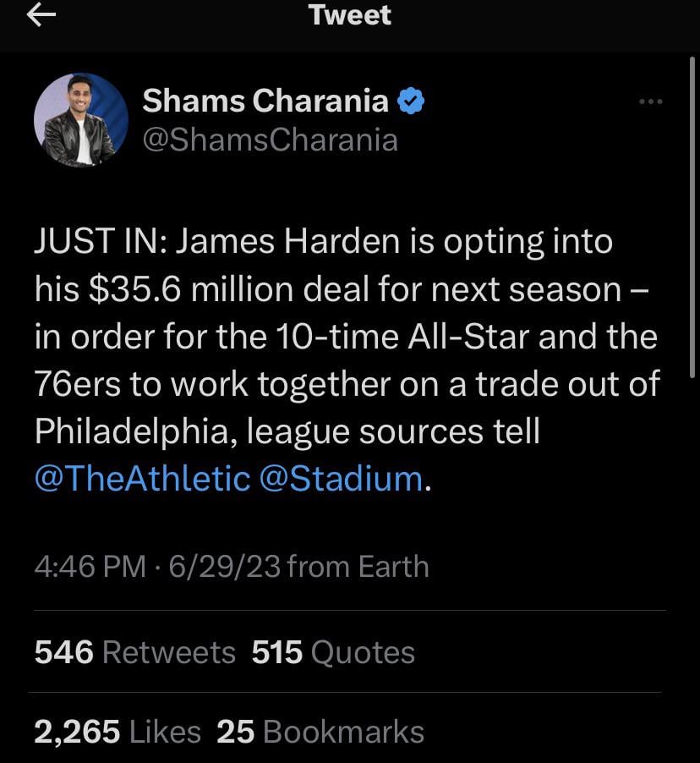Click the Shams Charania display name
Image resolution: width=700 pixels, height=763 pixels.
pyautogui.click(x=265, y=102)
